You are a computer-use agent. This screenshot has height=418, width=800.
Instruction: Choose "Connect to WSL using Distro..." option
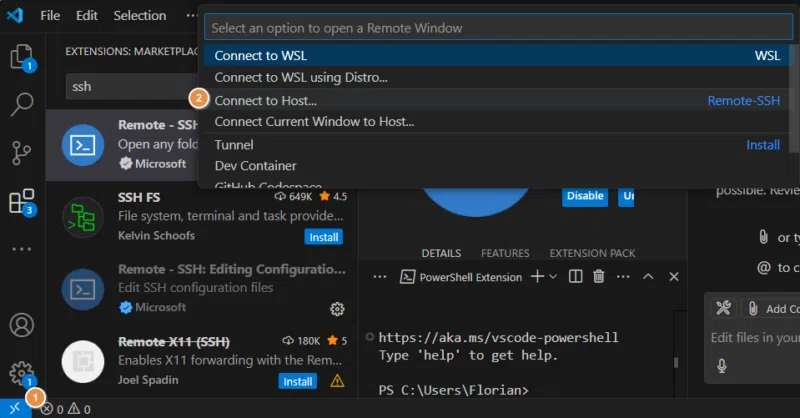(300, 77)
